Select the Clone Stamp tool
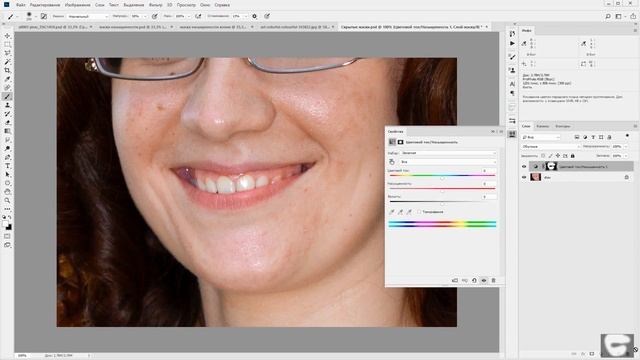The height and width of the screenshot is (360, 640). coord(7,105)
